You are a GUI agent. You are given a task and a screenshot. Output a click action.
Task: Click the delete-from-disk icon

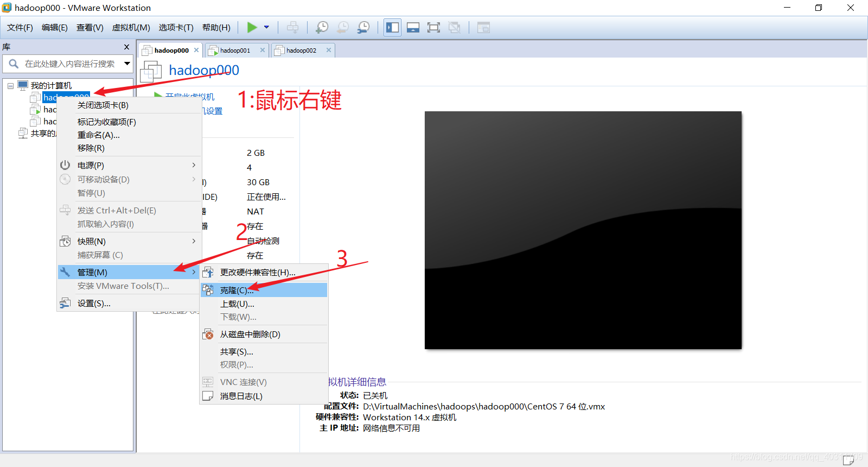click(x=208, y=335)
